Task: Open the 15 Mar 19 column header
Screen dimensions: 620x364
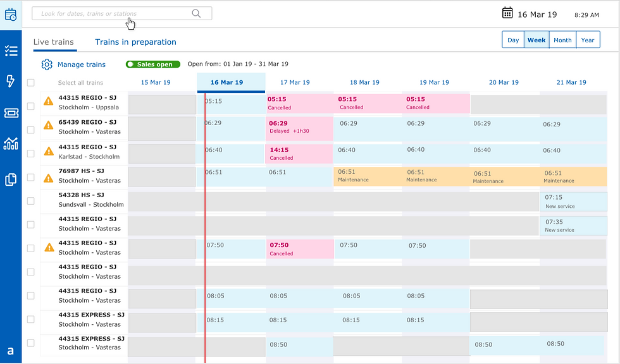Action: point(156,83)
